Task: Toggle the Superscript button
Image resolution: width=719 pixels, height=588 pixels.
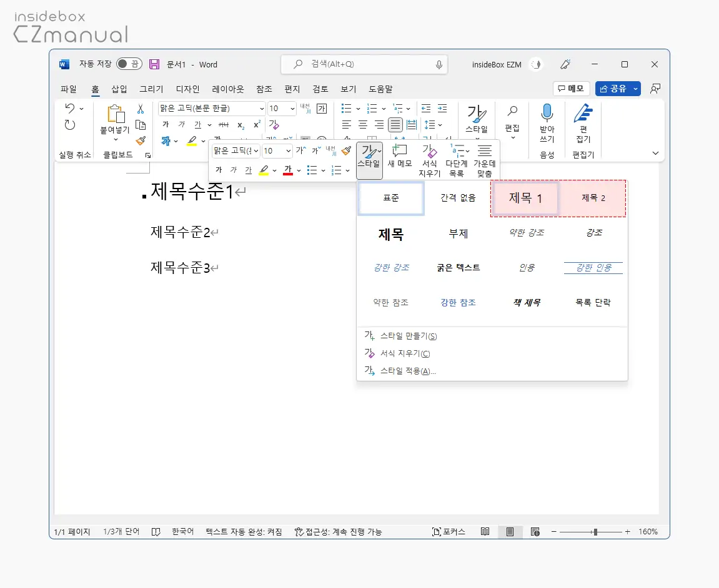Action: [x=257, y=125]
